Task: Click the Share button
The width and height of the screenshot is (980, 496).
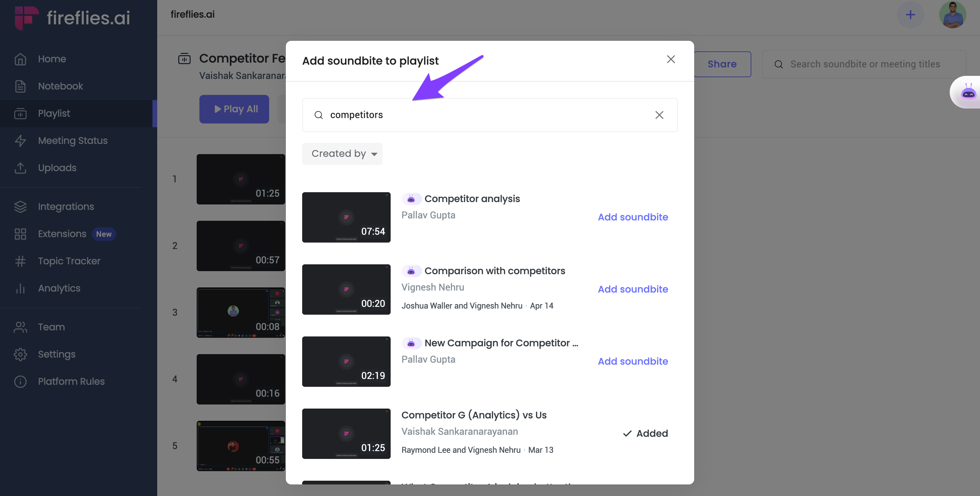Action: coord(722,64)
